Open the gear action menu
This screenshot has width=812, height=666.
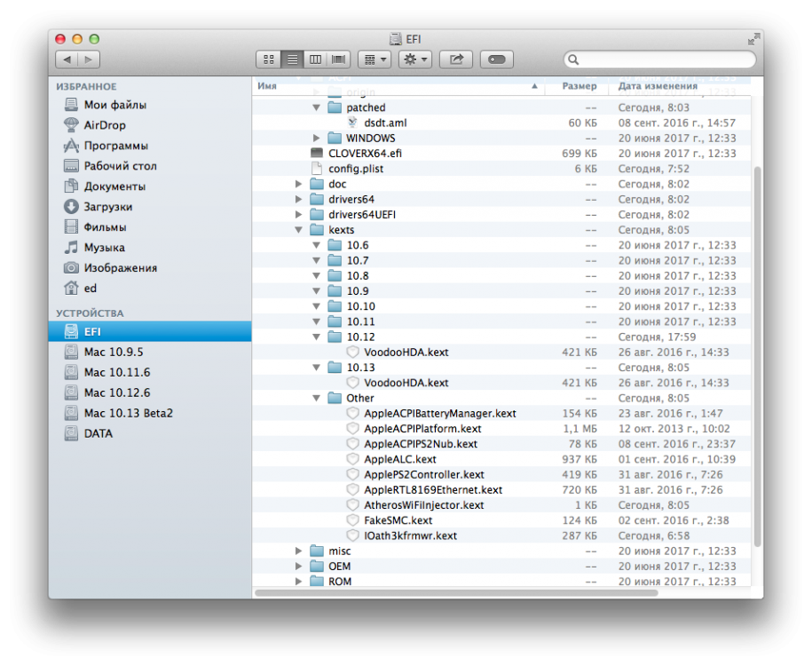(415, 59)
